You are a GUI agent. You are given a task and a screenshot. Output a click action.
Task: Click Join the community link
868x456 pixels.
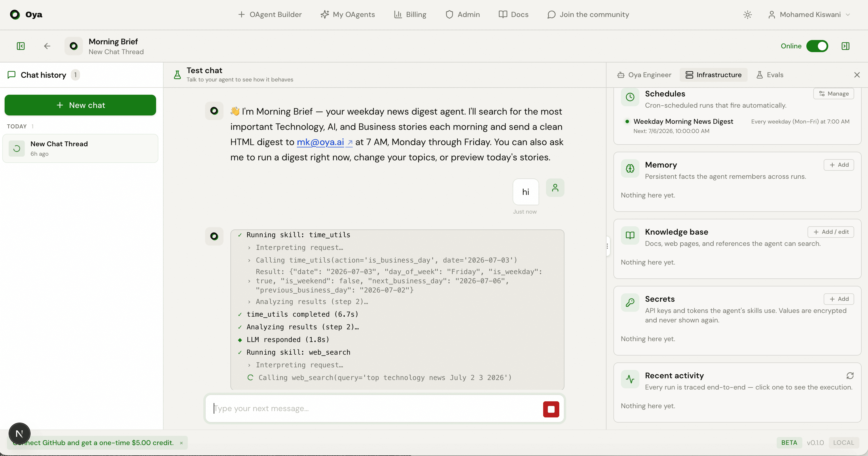click(x=588, y=14)
